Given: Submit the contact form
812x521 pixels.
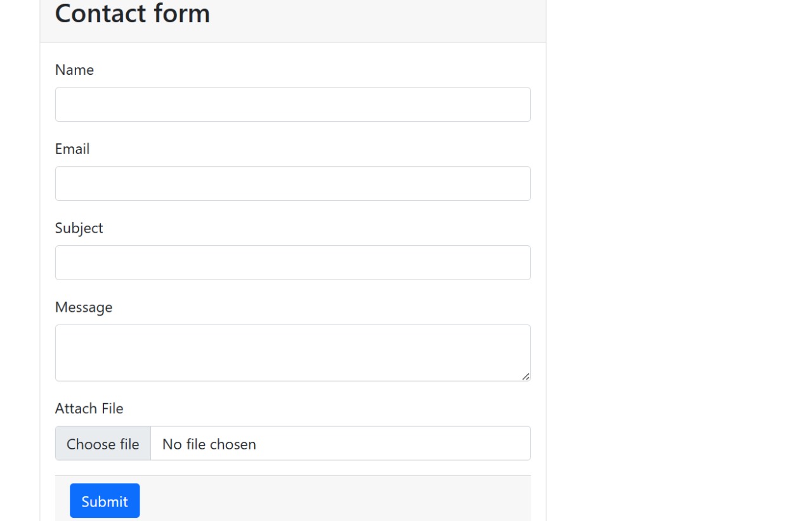Looking at the screenshot, I should [105, 501].
